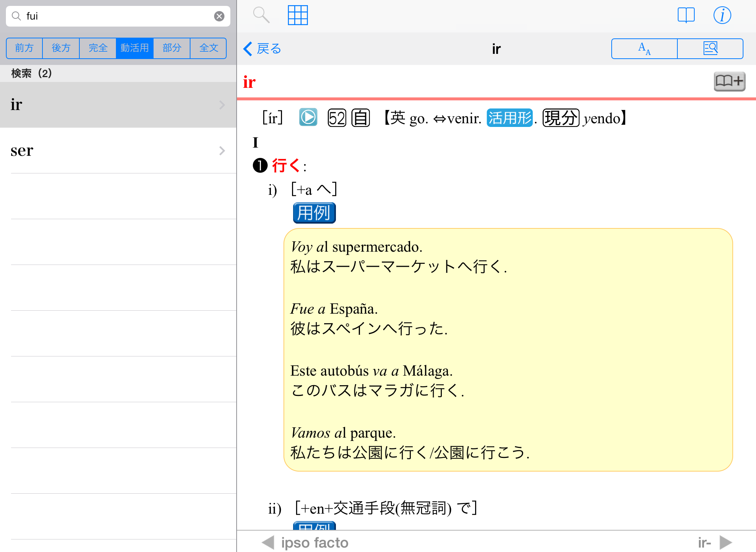The height and width of the screenshot is (552, 756).
Task: Select the 前方 prefix match mode
Action: (24, 48)
